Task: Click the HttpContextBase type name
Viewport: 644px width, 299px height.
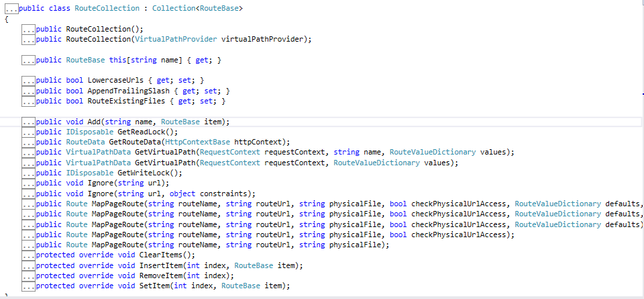Action: [x=197, y=142]
